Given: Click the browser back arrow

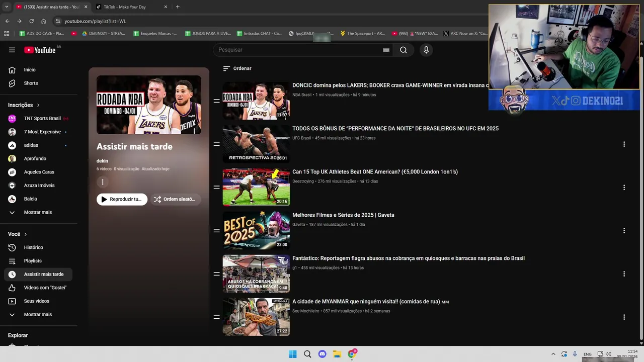Looking at the screenshot, I should (7, 21).
